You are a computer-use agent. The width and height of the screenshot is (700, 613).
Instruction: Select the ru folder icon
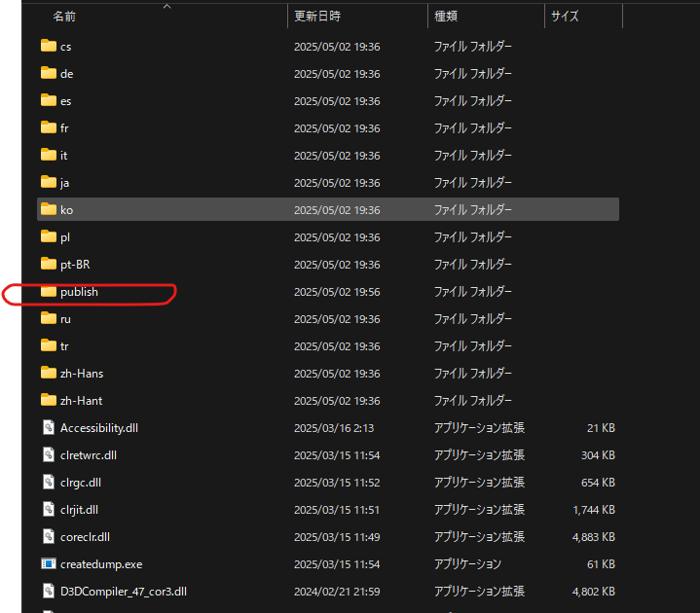coord(49,318)
